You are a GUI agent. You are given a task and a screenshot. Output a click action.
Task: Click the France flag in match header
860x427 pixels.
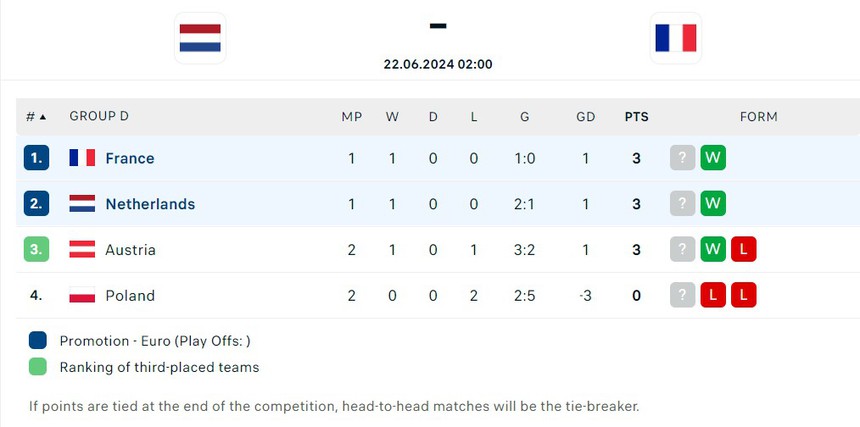[676, 38]
